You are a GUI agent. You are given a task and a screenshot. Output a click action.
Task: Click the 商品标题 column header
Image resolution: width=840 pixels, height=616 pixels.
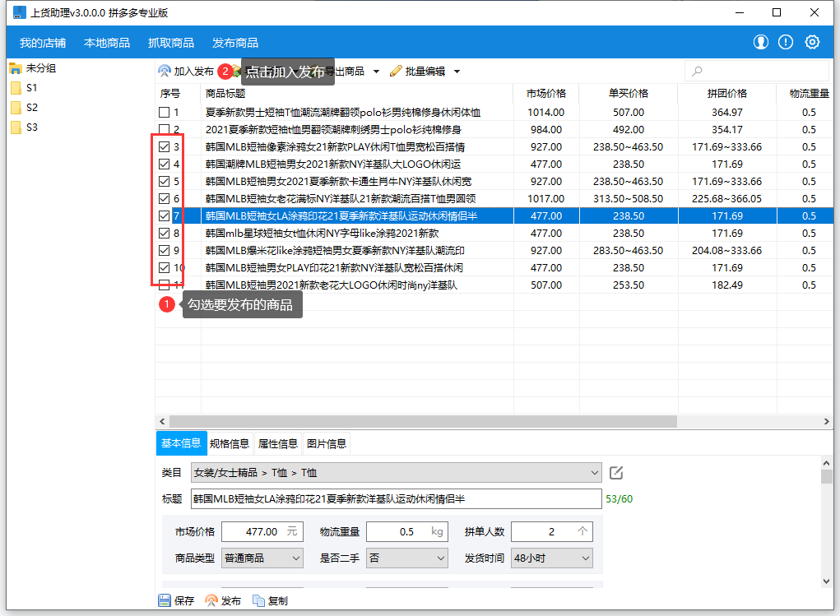tap(357, 94)
